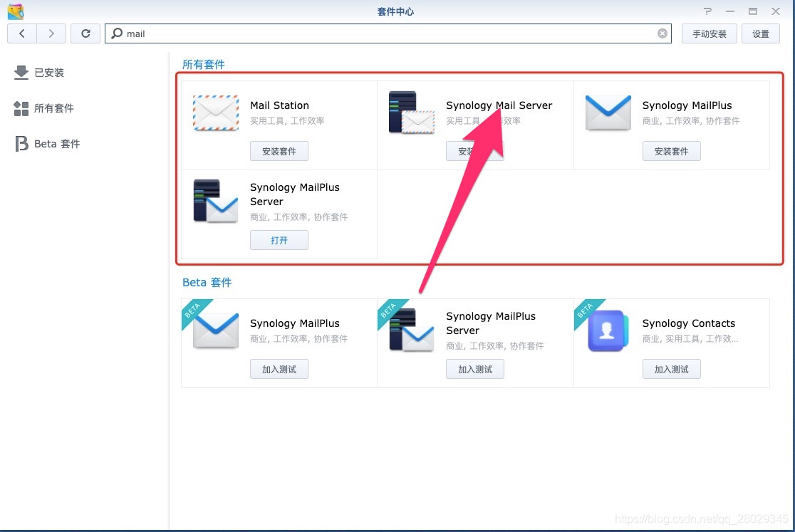Join beta for Synology MailPlus Server via 加入测试
The image size is (795, 532).
475,369
